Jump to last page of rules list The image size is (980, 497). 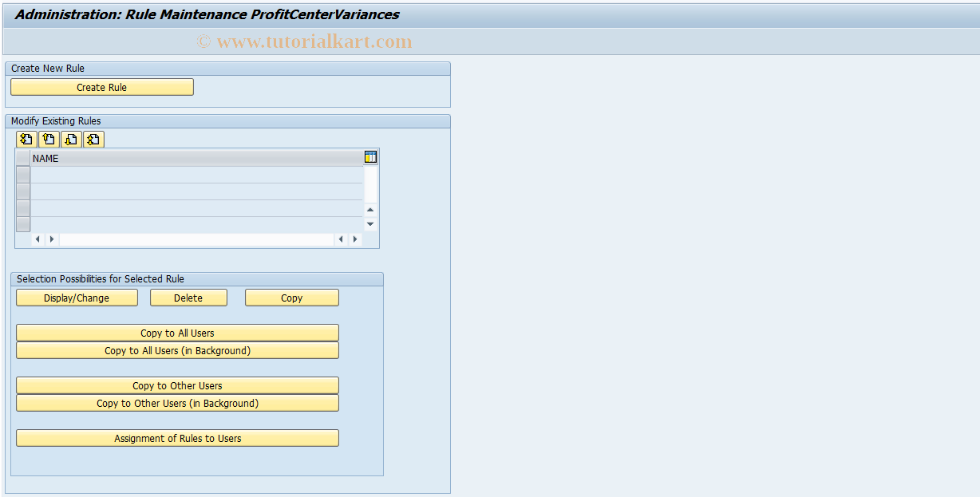93,140
